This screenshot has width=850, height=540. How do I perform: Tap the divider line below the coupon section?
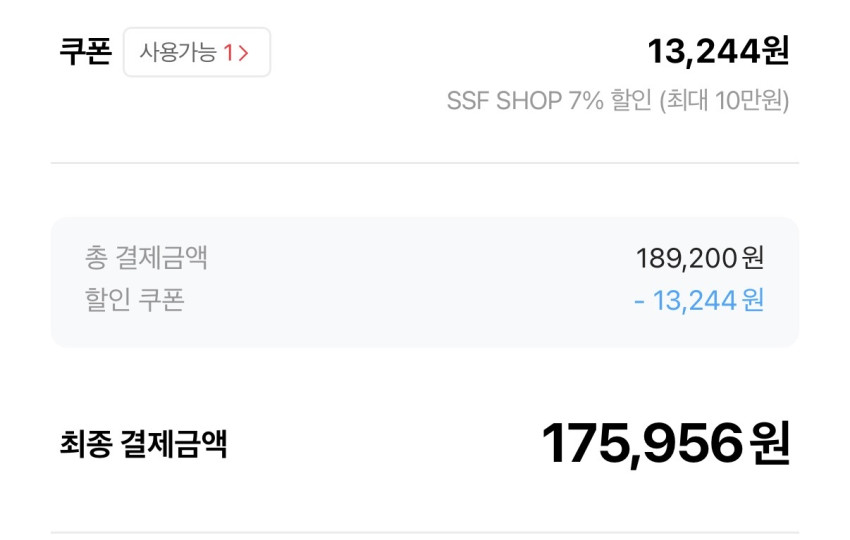(425, 163)
